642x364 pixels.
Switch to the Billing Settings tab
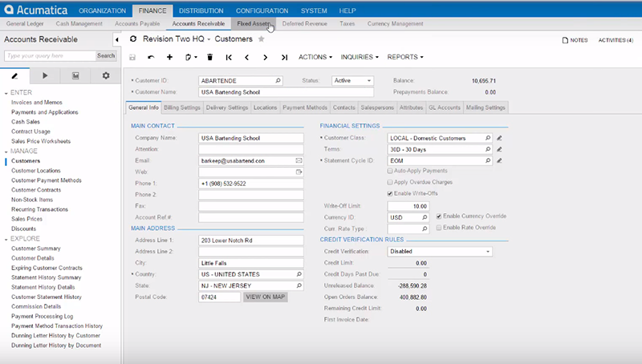click(182, 107)
